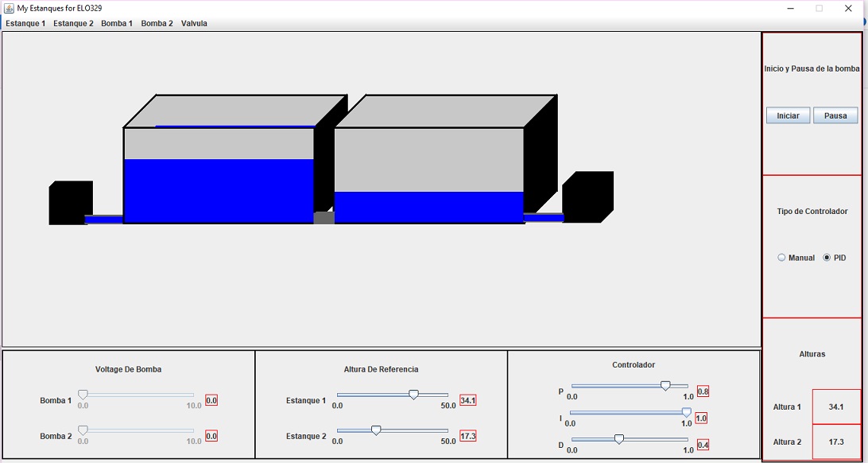Viewport: 868px width, 463px height.
Task: Minimize the My Estanques window
Action: pyautogui.click(x=790, y=8)
